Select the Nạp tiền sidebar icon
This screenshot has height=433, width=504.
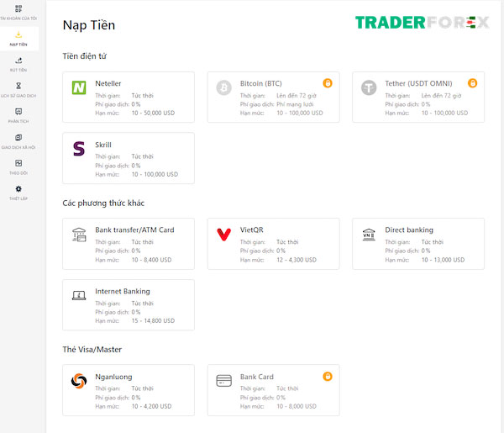pyautogui.click(x=18, y=34)
